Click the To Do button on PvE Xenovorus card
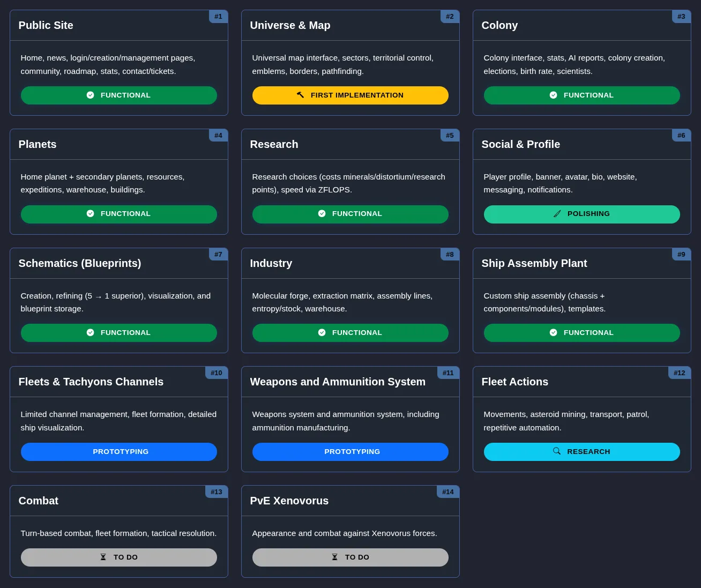 (x=350, y=557)
